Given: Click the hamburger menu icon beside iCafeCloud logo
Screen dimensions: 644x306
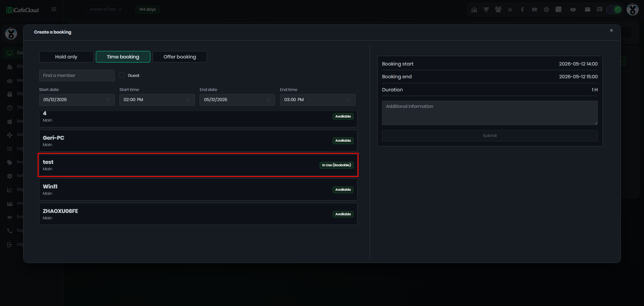Looking at the screenshot, I should point(54,9).
